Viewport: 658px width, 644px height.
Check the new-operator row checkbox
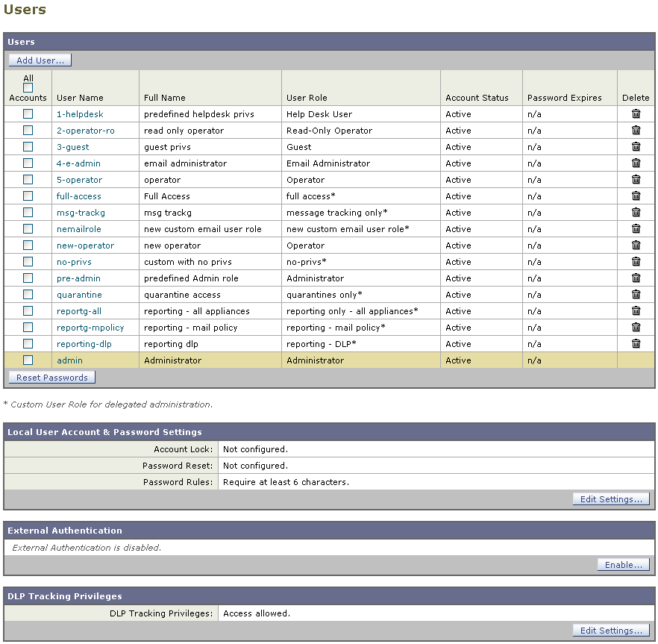28,245
